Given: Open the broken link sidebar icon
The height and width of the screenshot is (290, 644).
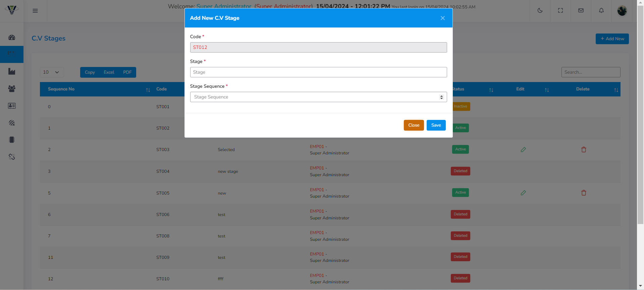Looking at the screenshot, I should pyautogui.click(x=12, y=157).
